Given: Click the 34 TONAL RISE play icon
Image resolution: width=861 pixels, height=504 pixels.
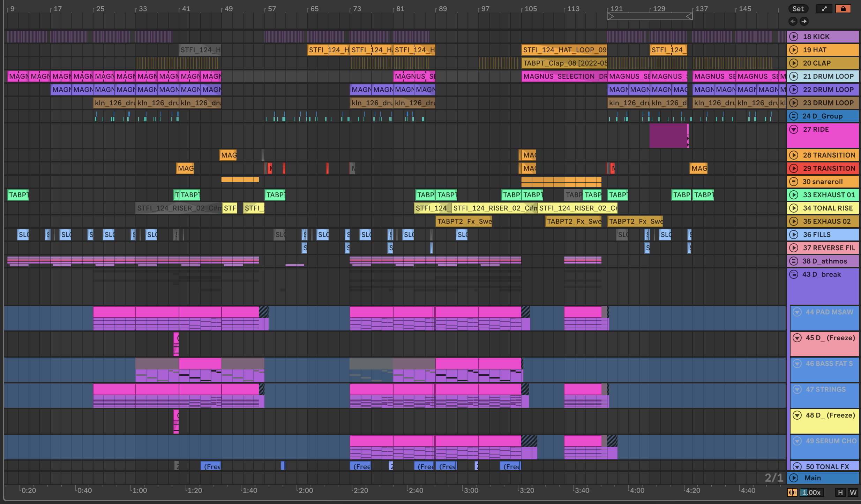Looking at the screenshot, I should coord(794,208).
